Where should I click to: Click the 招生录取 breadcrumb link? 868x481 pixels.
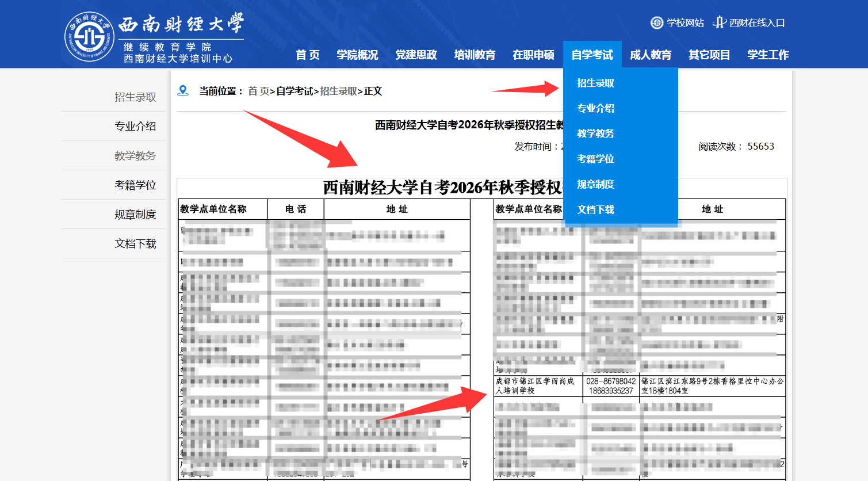click(x=338, y=91)
